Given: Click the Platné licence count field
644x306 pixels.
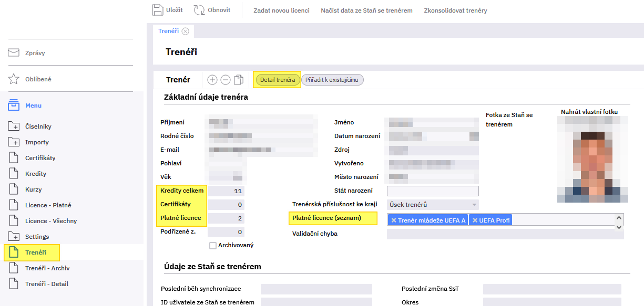Looking at the screenshot, I should (x=226, y=218).
